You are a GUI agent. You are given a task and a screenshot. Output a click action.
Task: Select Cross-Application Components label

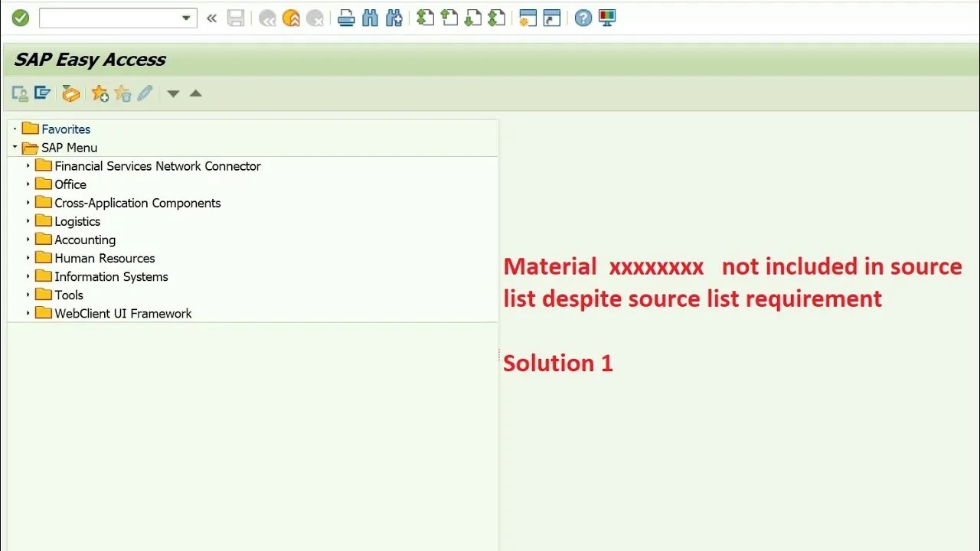[x=138, y=203]
